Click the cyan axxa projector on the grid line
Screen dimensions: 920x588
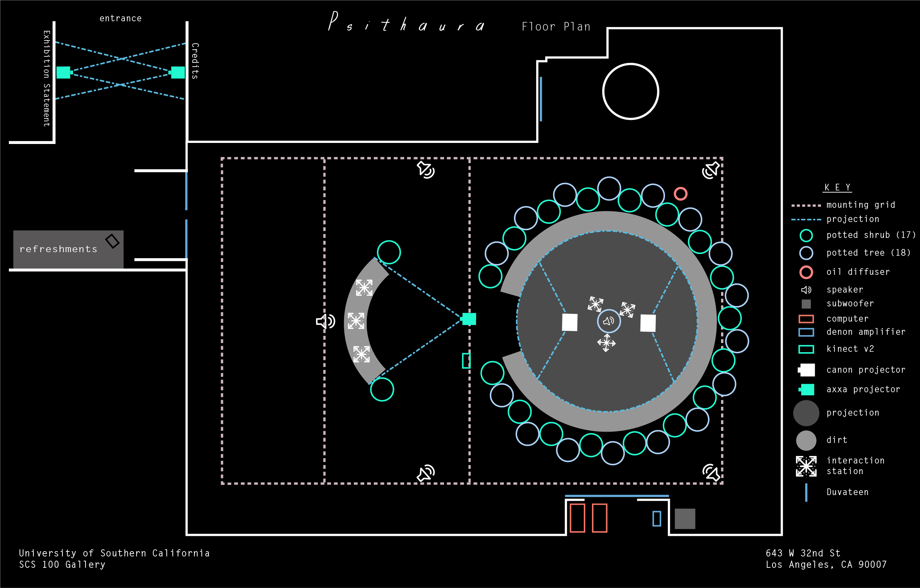point(469,318)
